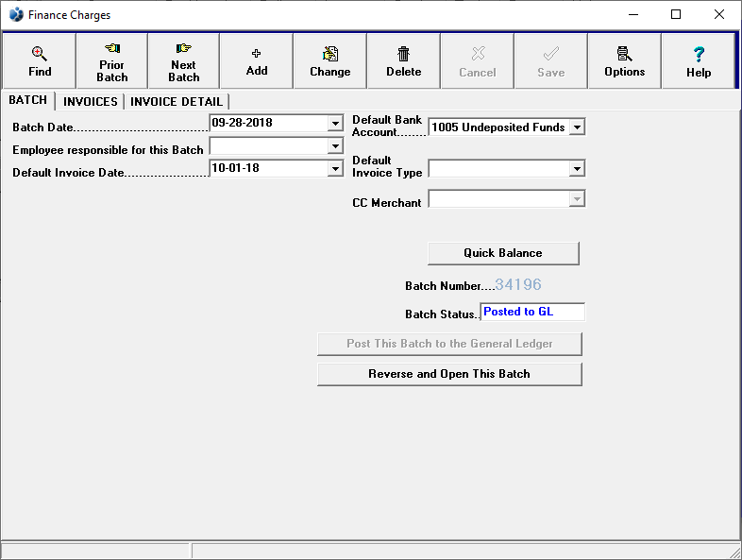The image size is (742, 560).
Task: Click the Find magnifier icon
Action: coord(40,54)
